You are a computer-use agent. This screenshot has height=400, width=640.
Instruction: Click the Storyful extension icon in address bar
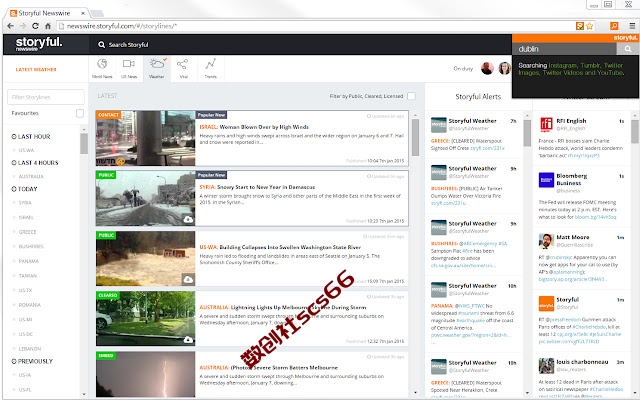(x=580, y=26)
